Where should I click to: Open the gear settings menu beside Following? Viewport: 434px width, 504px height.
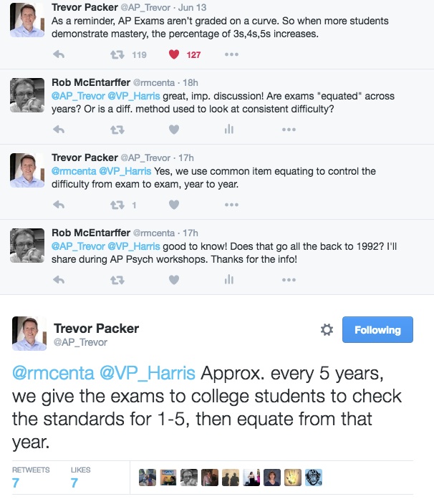327,330
